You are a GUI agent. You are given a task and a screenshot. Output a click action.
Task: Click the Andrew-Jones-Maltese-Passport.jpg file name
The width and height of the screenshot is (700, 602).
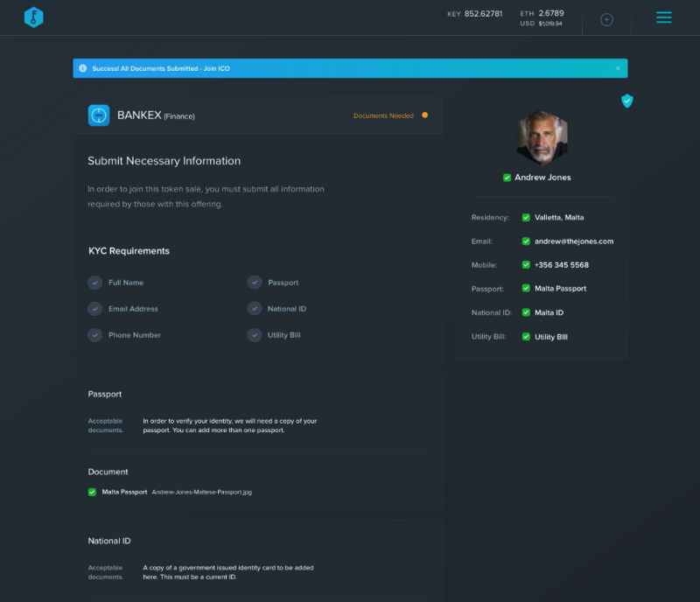click(202, 492)
